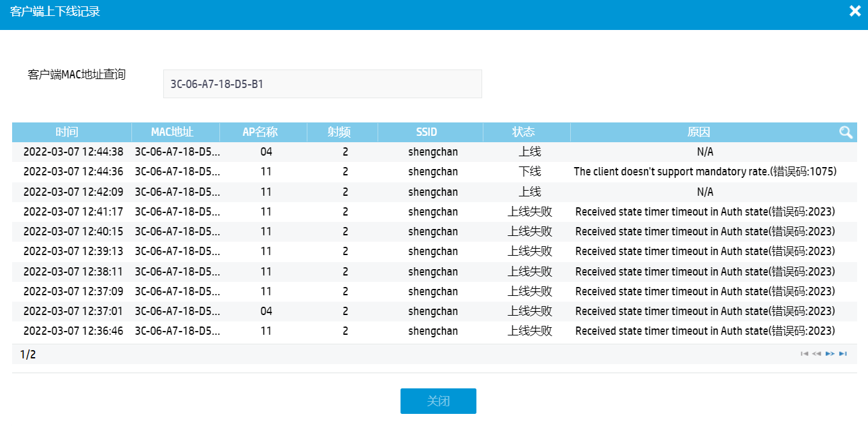Click the 1/2 page indicator
Image resolution: width=868 pixels, height=426 pixels.
click(27, 354)
